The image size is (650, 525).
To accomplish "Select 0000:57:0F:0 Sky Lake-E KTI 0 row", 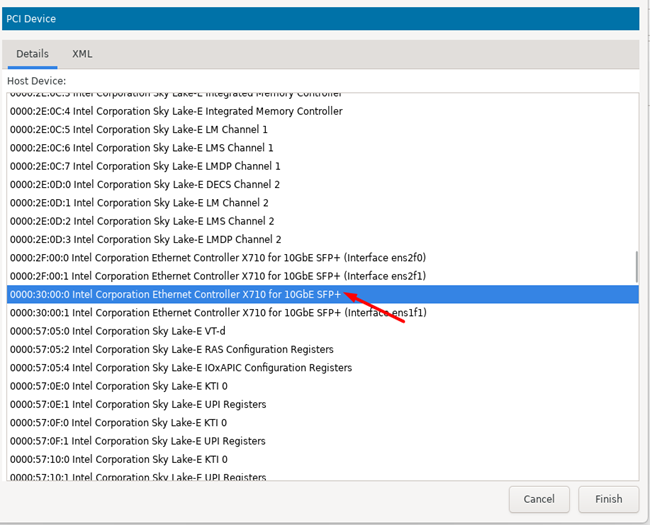I will (323, 422).
